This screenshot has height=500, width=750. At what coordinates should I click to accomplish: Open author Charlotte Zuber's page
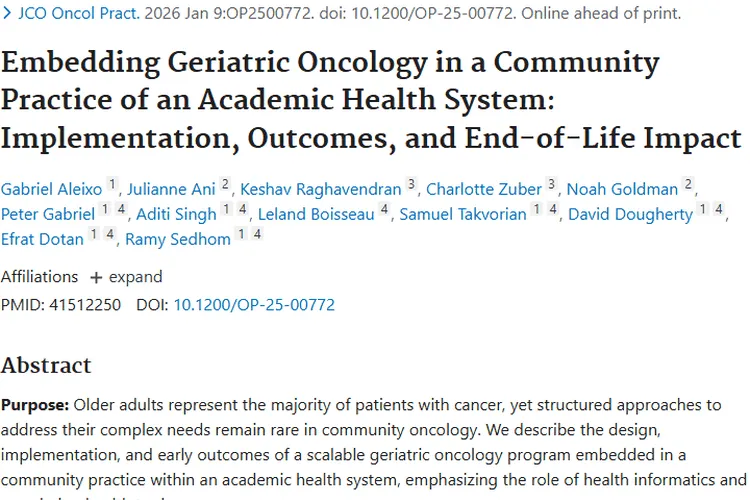[483, 189]
